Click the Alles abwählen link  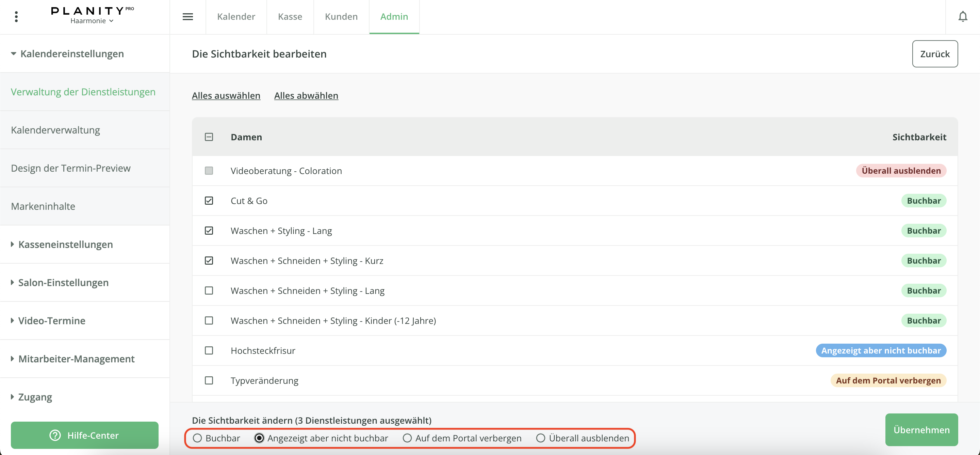pyautogui.click(x=306, y=96)
